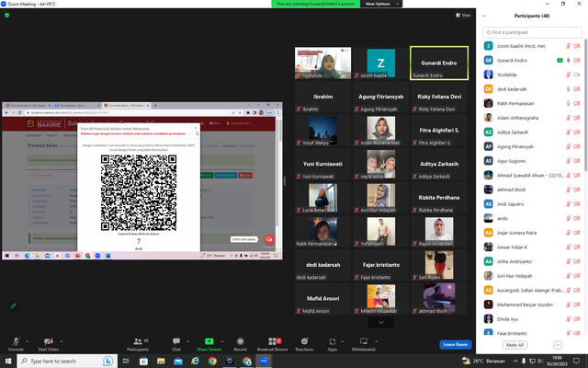
Task: Toggle Yositalida's muted mic icon in list
Action: click(x=569, y=75)
